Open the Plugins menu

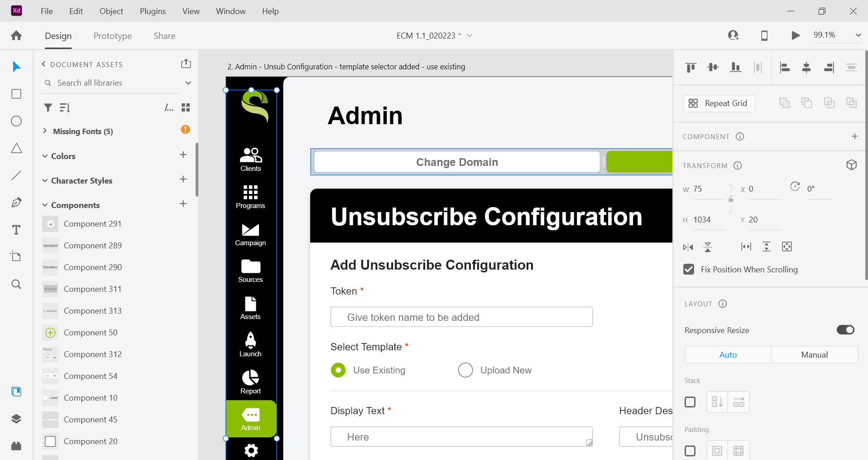point(153,11)
